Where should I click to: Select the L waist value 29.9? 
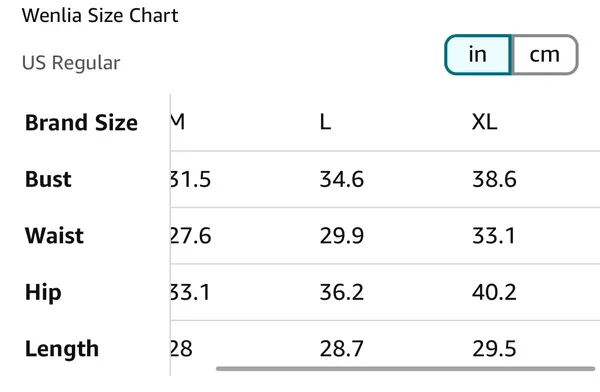pyautogui.click(x=342, y=235)
